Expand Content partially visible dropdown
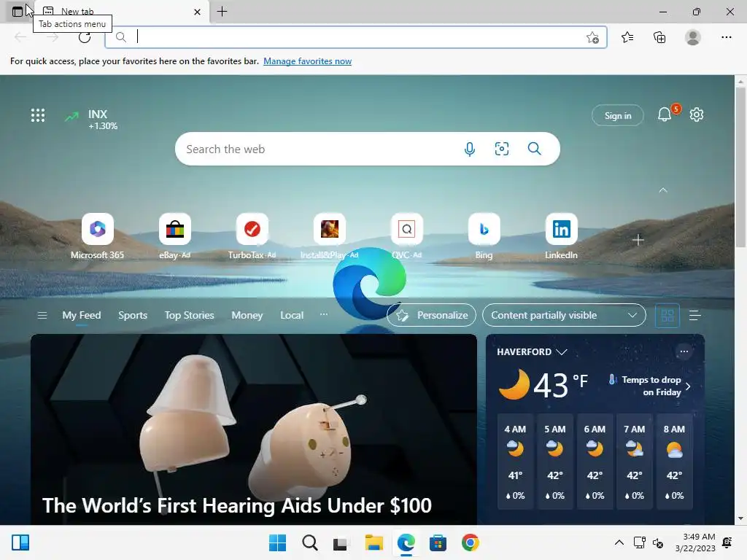 [x=564, y=315]
